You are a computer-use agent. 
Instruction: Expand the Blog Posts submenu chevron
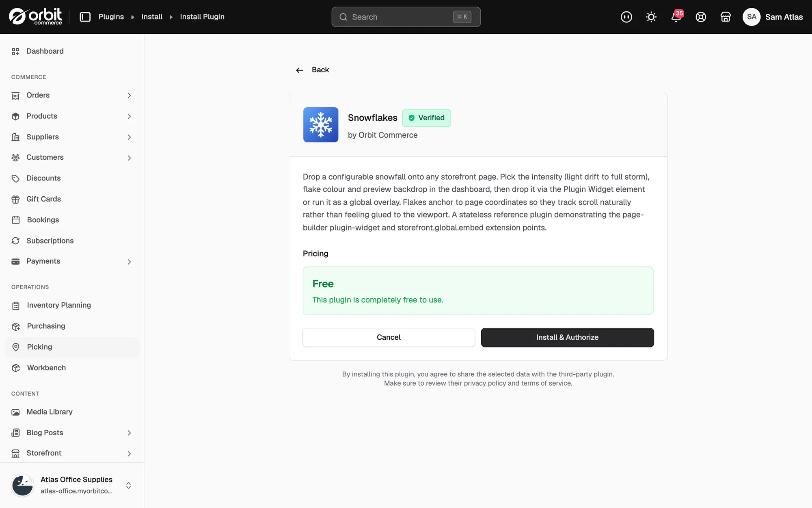pyautogui.click(x=129, y=433)
